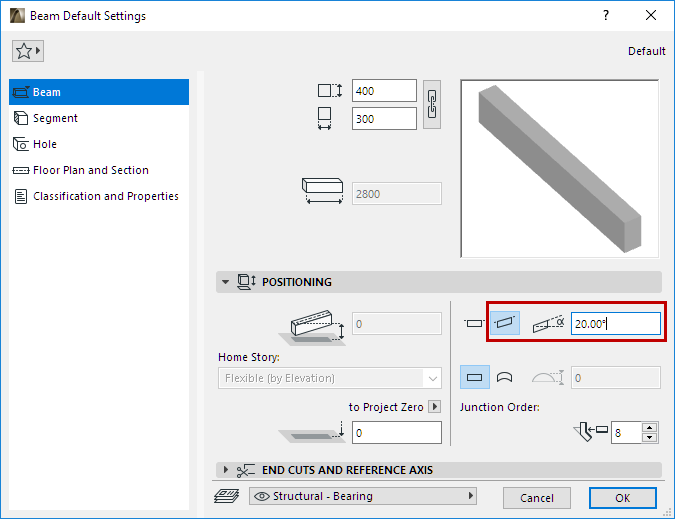Edit the beam height field 400
Viewport: 675px width, 519px height.
point(384,91)
